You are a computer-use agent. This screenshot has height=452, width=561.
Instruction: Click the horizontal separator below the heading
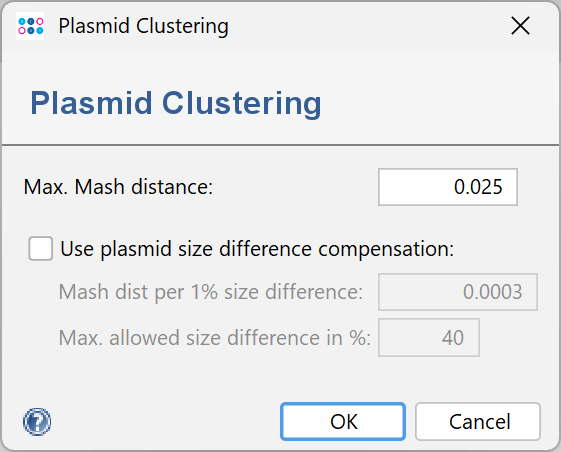(280, 145)
